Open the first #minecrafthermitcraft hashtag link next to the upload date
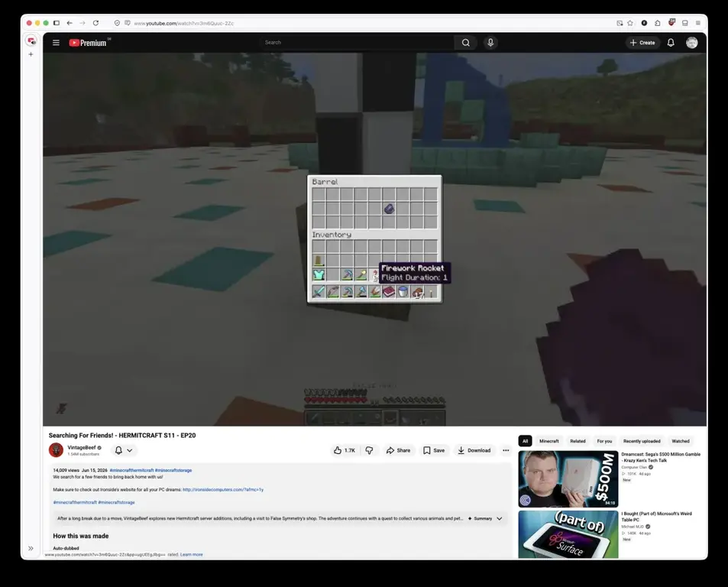 [x=131, y=470]
